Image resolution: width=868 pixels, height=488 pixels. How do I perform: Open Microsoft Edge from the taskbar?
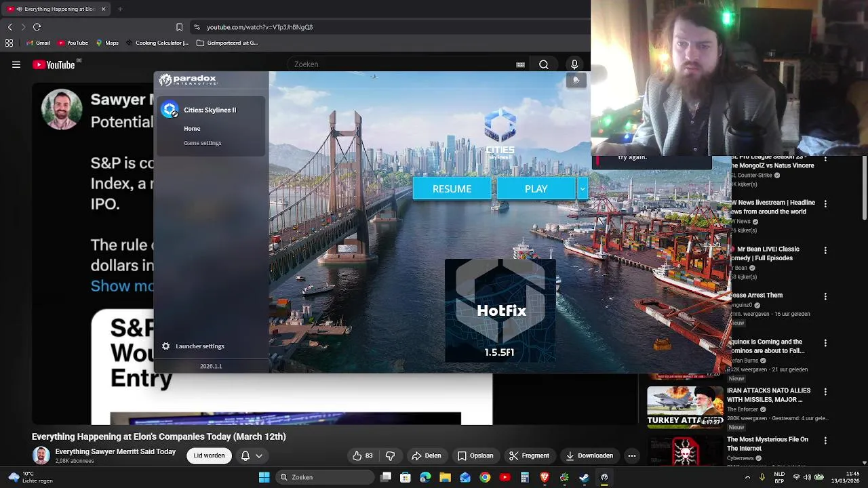[425, 477]
